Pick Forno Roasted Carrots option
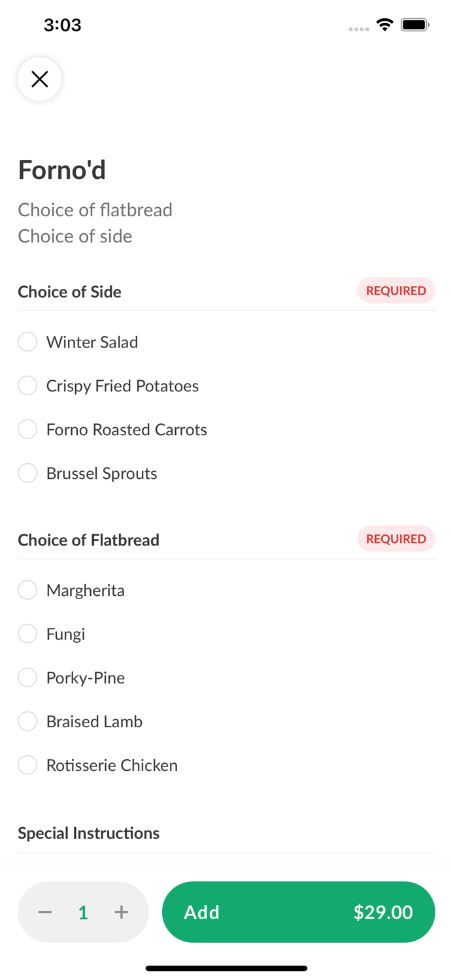The width and height of the screenshot is (453, 980). click(27, 429)
